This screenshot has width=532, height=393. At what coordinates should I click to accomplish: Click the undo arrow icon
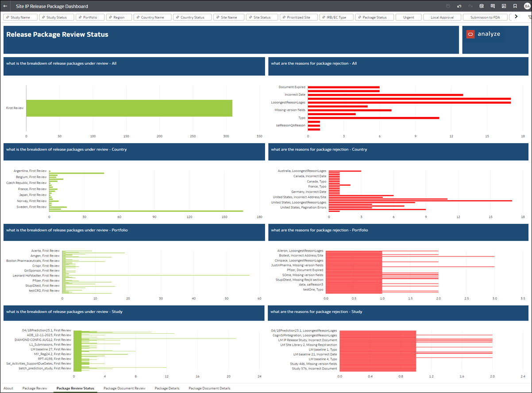click(459, 6)
